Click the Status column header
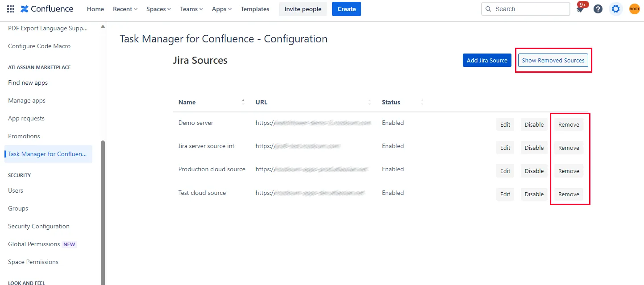This screenshot has height=285, width=644. [391, 102]
